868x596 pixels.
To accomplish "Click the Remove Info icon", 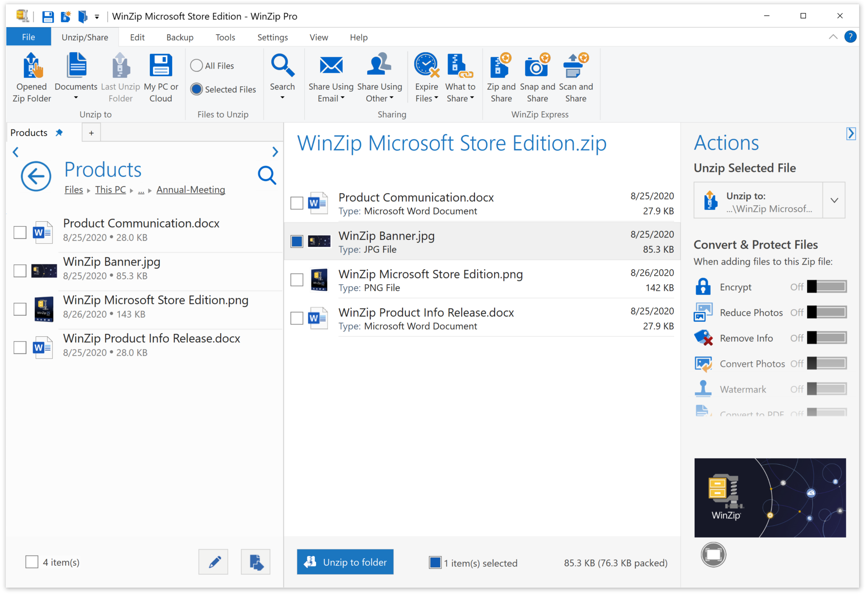I will tap(703, 337).
